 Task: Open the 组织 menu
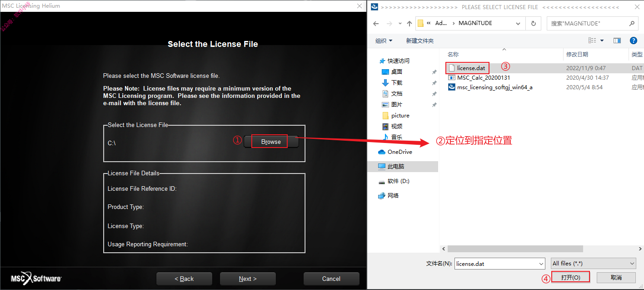pos(384,41)
